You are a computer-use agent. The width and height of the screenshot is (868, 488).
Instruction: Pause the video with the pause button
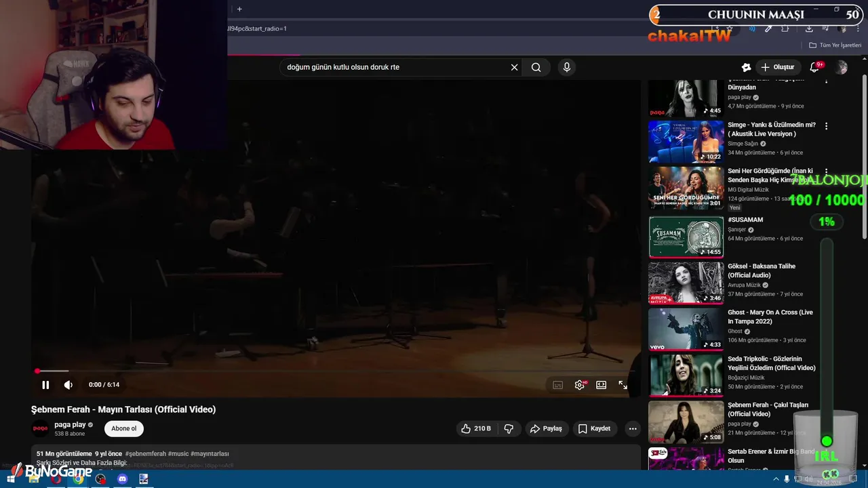(45, 385)
